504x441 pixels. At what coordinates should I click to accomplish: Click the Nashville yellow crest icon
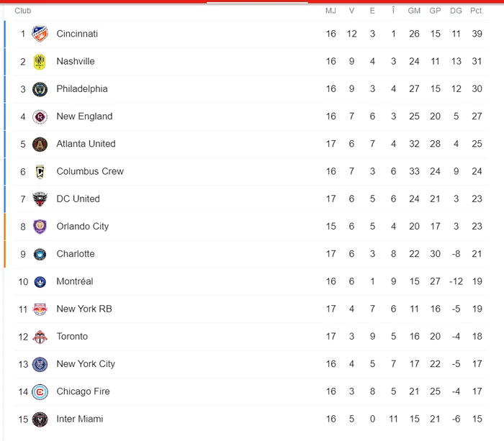(40, 62)
